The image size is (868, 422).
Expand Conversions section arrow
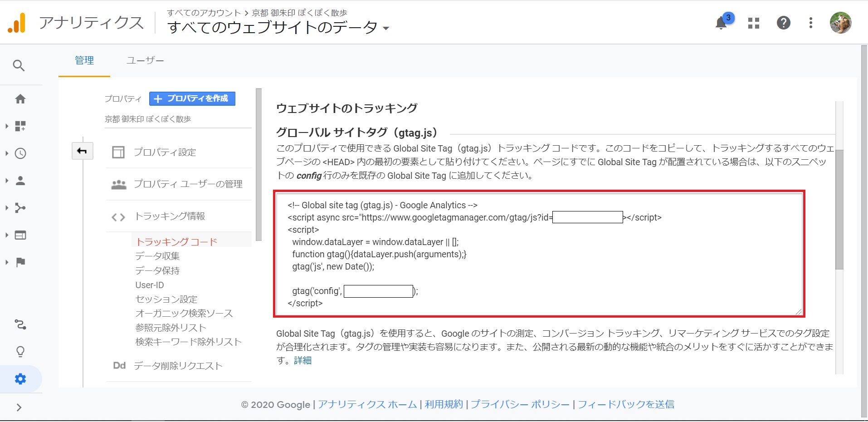pyautogui.click(x=7, y=262)
